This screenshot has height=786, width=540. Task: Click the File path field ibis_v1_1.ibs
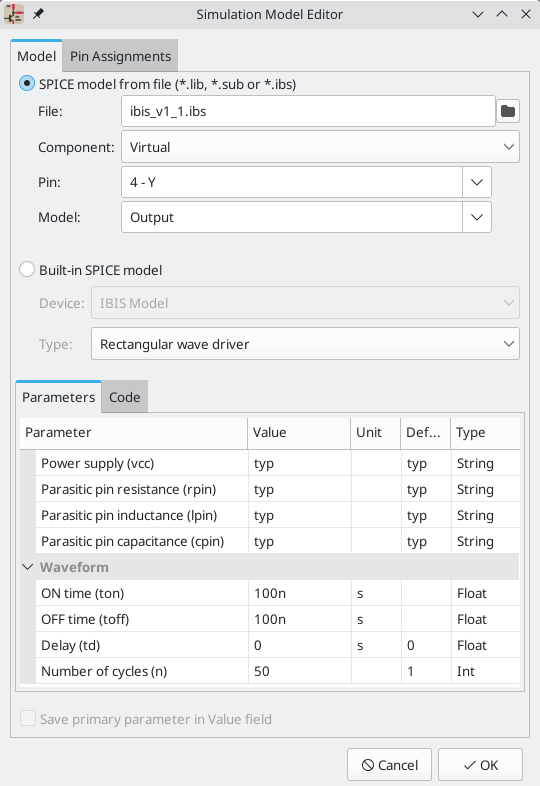(308, 111)
